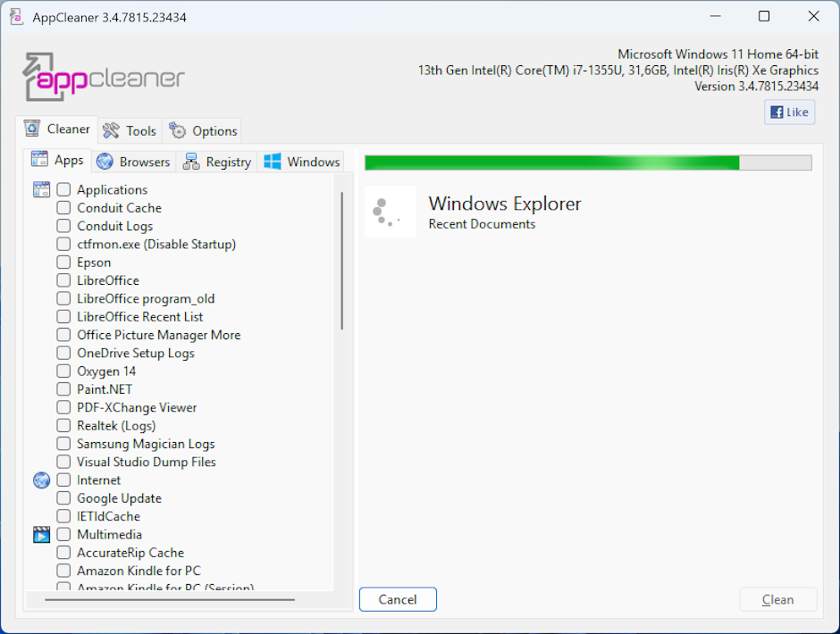The height and width of the screenshot is (634, 840).
Task: Click the Options gear icon
Action: coord(178,130)
